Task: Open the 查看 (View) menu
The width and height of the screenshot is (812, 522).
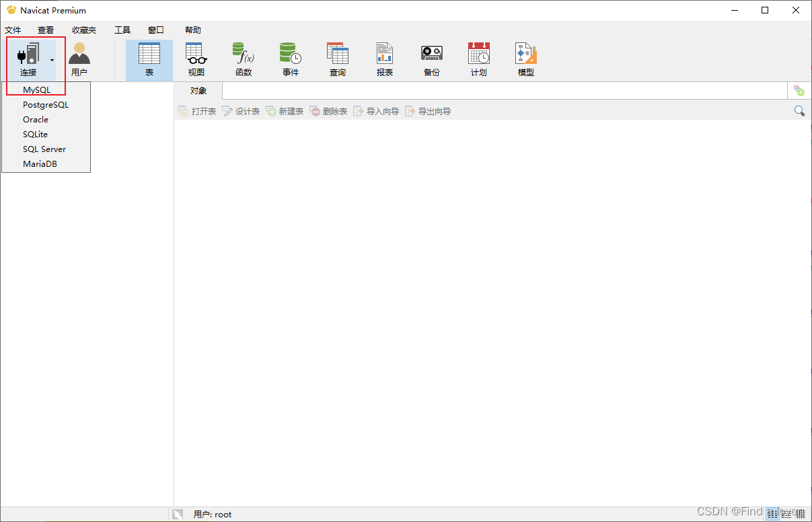Action: pyautogui.click(x=46, y=30)
